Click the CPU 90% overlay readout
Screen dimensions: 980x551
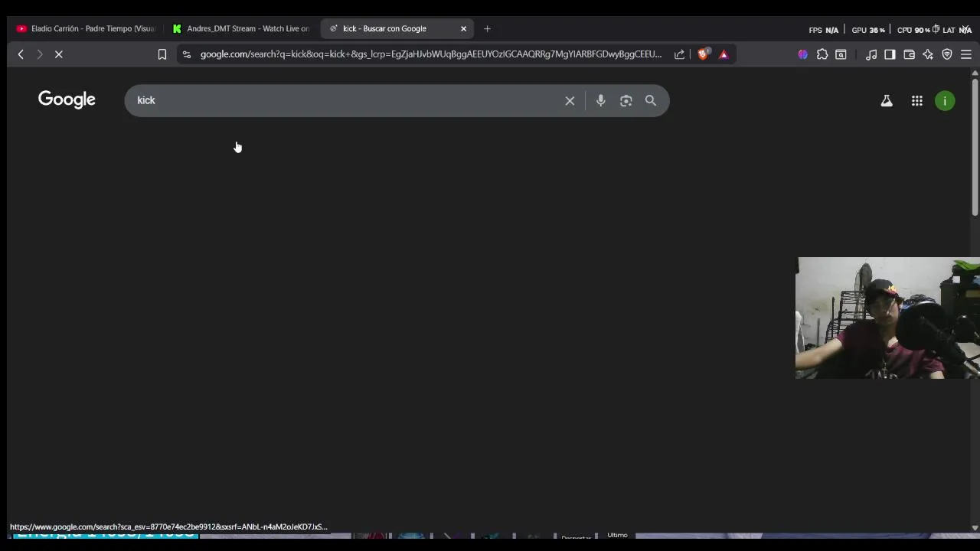(x=913, y=30)
